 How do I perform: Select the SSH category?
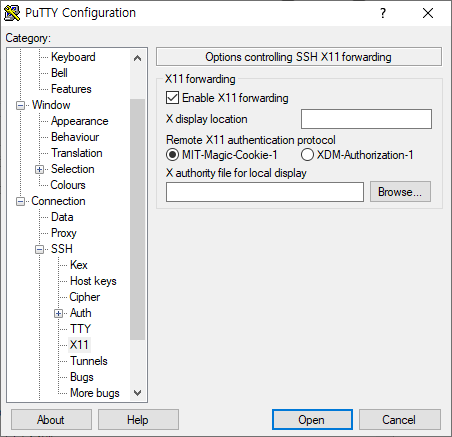click(x=62, y=249)
